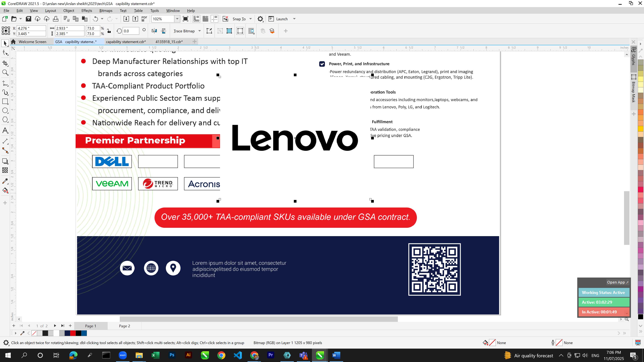
Task: Switch to Page 2 tab
Action: click(x=124, y=326)
